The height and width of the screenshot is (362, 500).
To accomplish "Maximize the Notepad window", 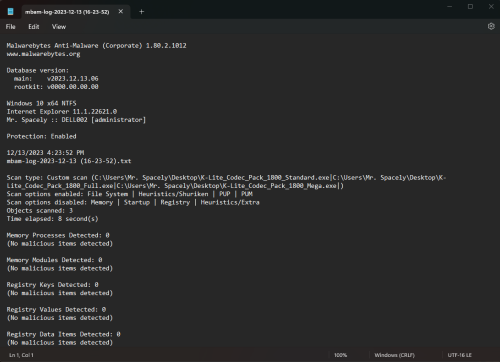I will point(470,7).
